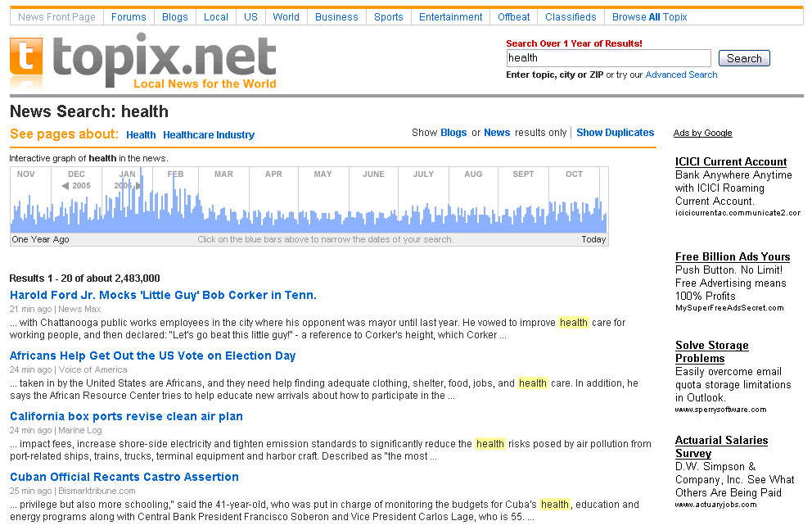Screen dimensions: 812x530
Task: Open 'Cuban Official Recants Castro Assertion' article
Action: (124, 477)
